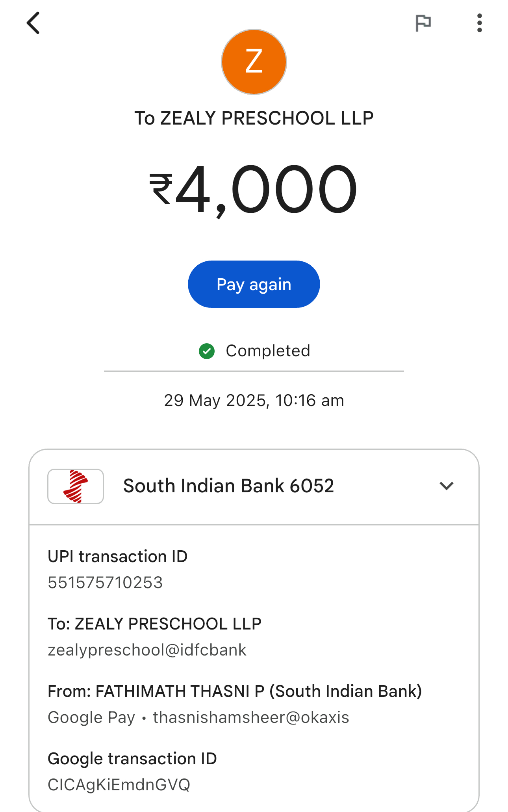Tap the South Indian Bank 6052 row
This screenshot has width=508, height=812.
click(228, 486)
